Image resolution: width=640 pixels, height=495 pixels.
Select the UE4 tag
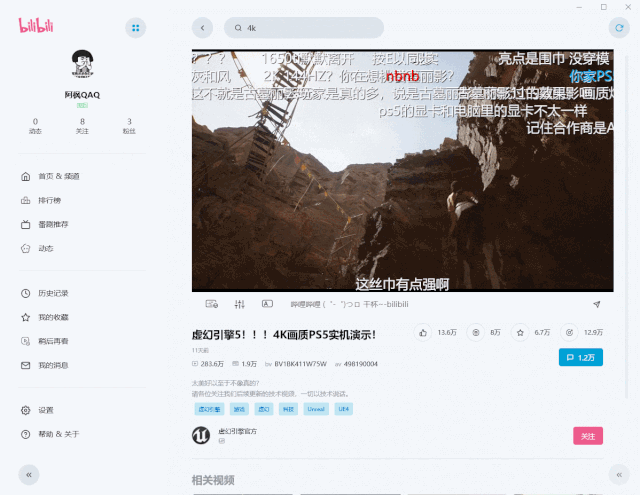[x=344, y=409]
